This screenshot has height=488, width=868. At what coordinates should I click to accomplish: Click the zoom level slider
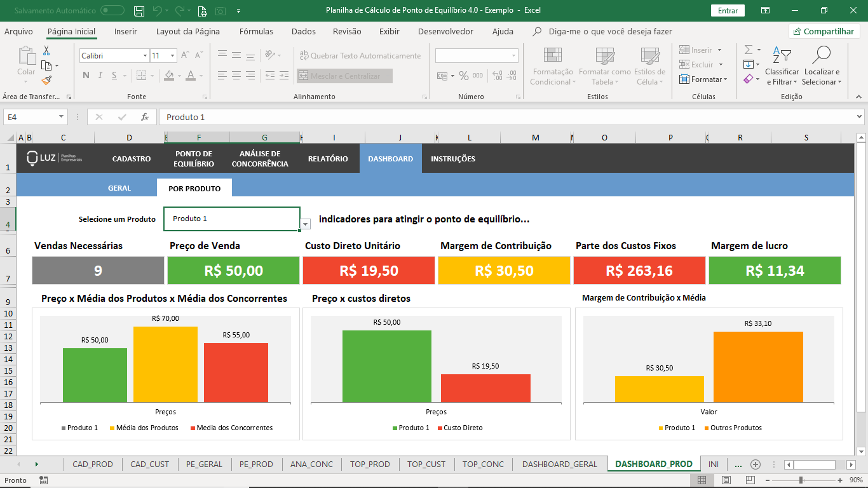point(801,480)
